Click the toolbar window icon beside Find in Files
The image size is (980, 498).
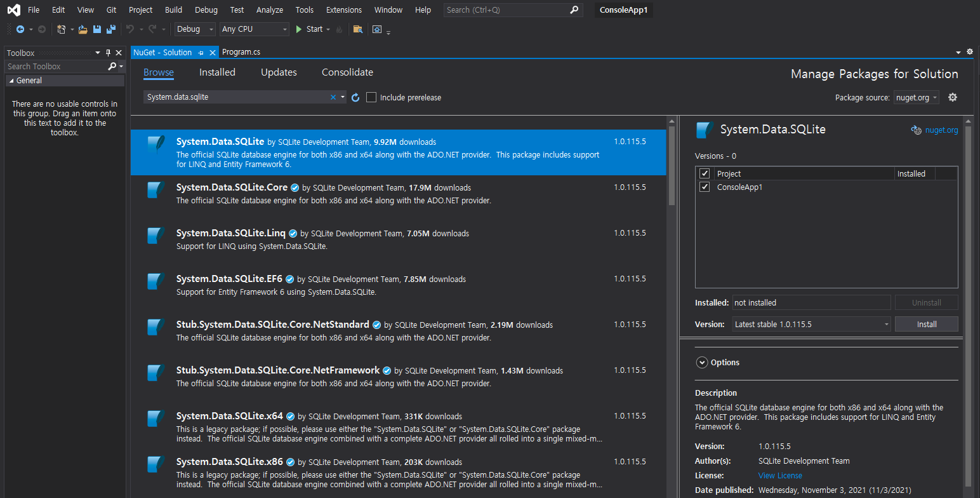point(377,29)
